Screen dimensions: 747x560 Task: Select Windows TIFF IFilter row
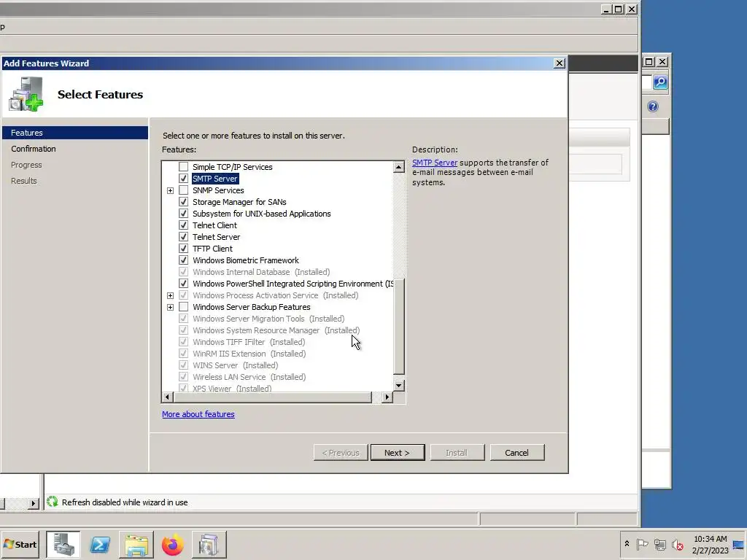(x=249, y=343)
